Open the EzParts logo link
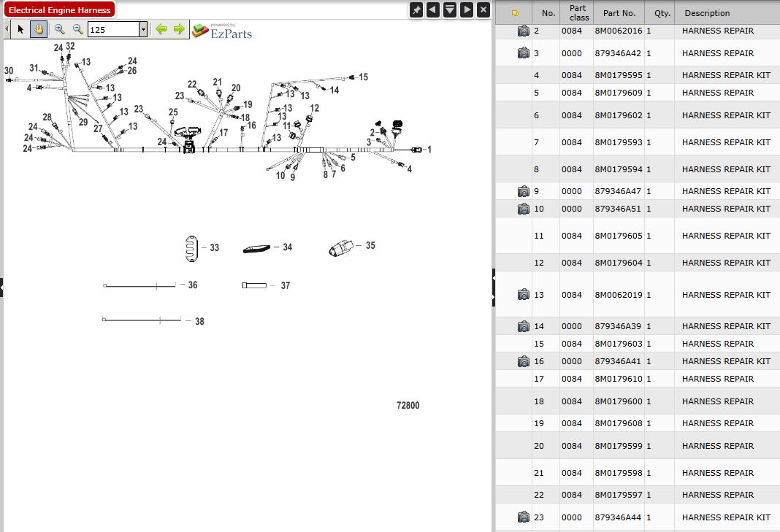Screen dimensions: 780x532 pyautogui.click(x=222, y=31)
